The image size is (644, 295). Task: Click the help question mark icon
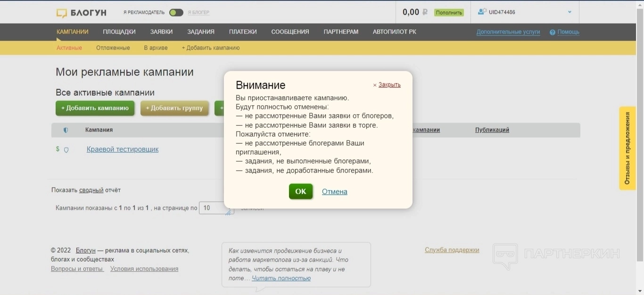[x=553, y=33]
